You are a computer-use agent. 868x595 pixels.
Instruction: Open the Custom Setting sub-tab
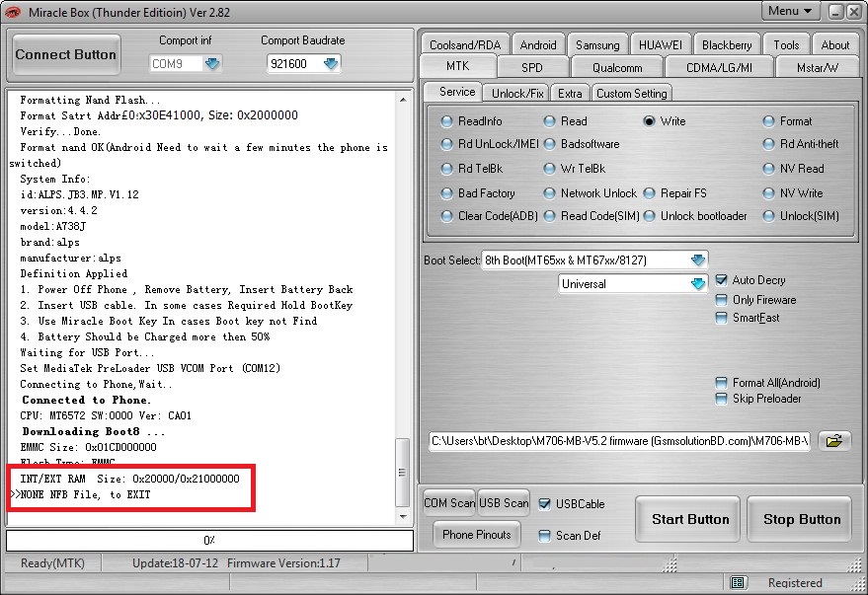pos(632,94)
